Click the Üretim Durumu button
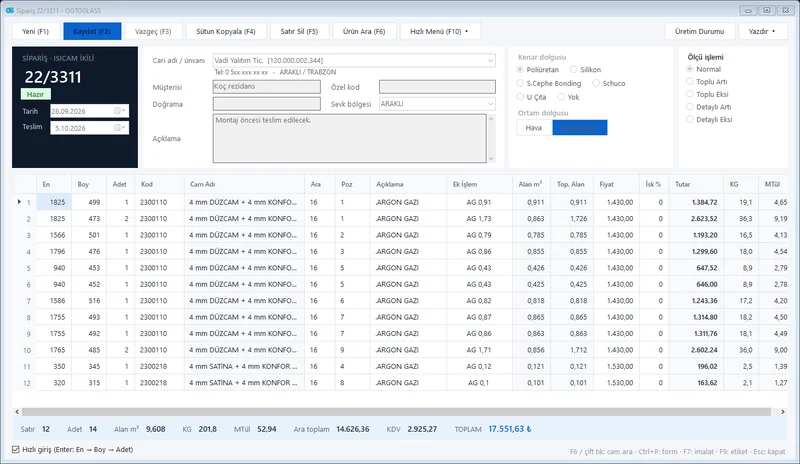Viewport: 800px width, 464px height. (x=699, y=31)
